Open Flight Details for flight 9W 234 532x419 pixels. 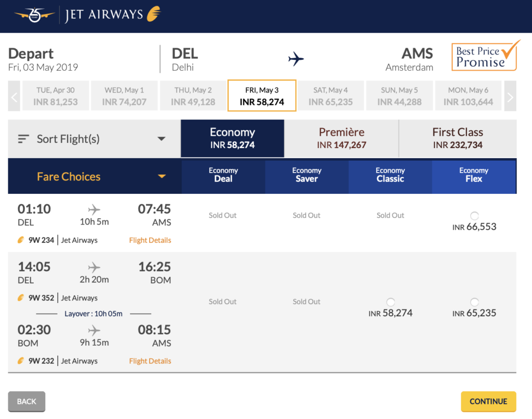(150, 240)
